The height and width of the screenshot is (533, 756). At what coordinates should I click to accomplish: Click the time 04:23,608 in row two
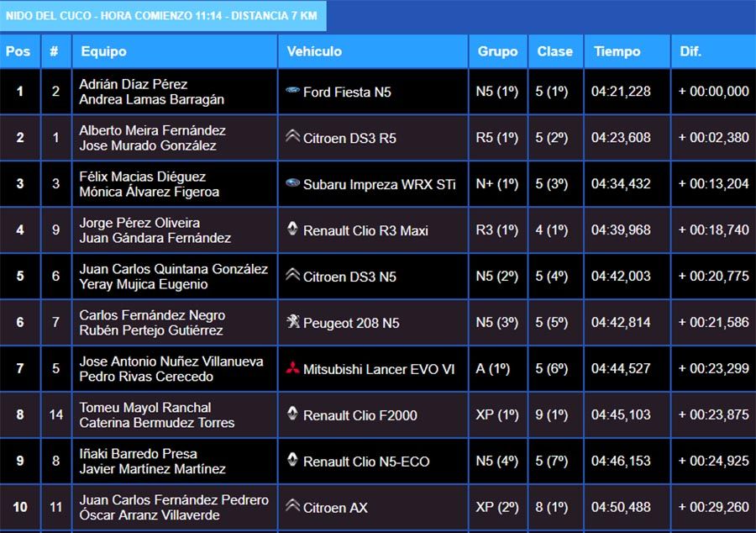[x=621, y=138]
